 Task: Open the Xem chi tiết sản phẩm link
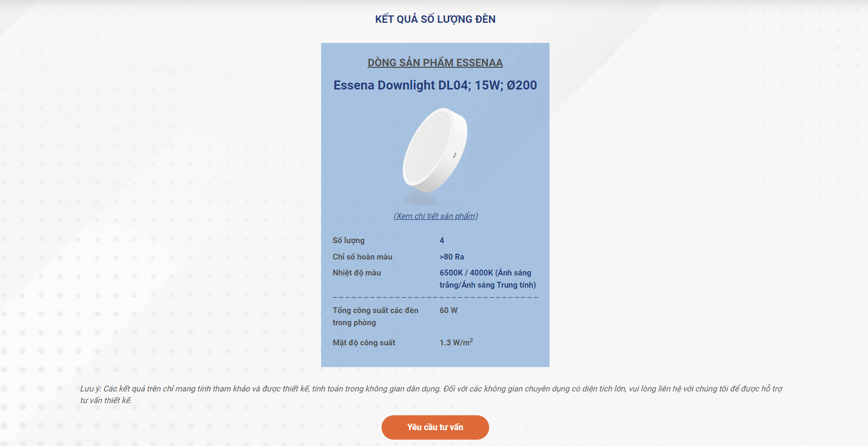click(436, 216)
